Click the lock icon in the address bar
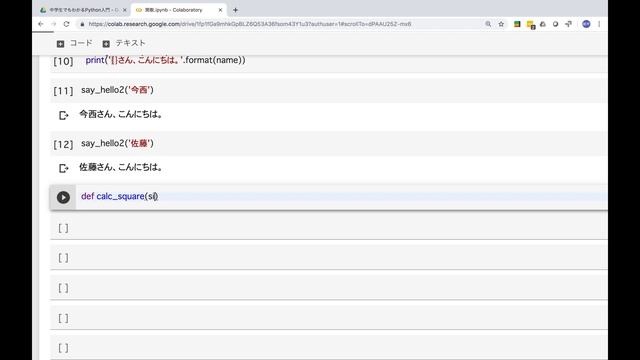The width and height of the screenshot is (640, 360). (82, 24)
